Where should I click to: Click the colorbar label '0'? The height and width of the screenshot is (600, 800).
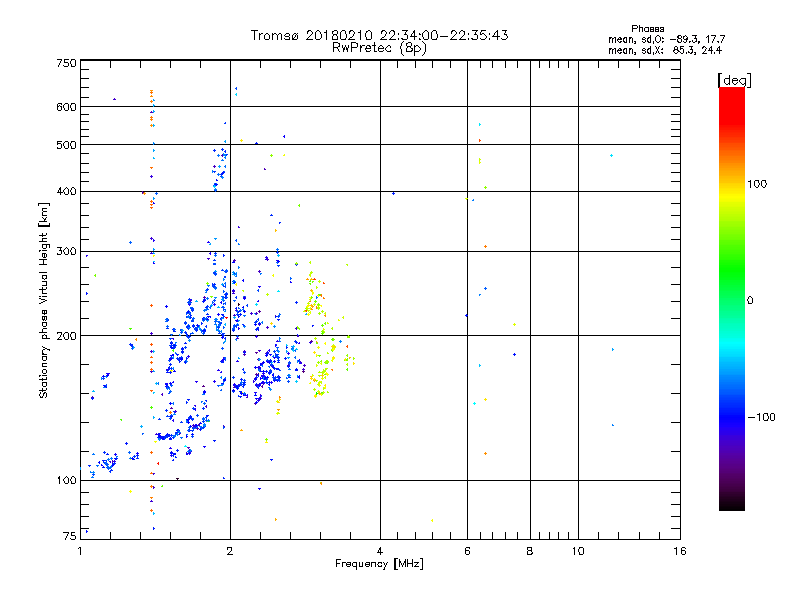[750, 301]
